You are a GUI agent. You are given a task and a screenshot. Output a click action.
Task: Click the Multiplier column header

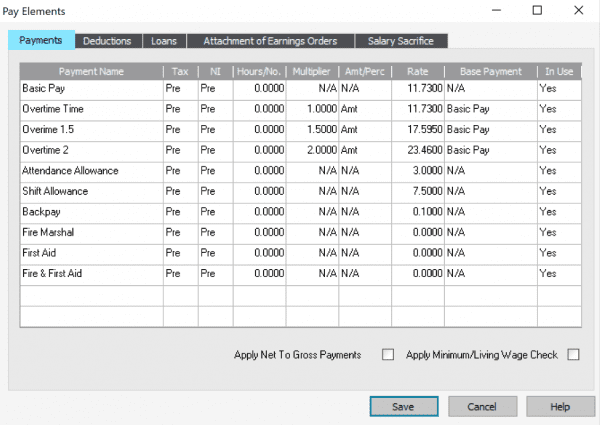click(312, 72)
